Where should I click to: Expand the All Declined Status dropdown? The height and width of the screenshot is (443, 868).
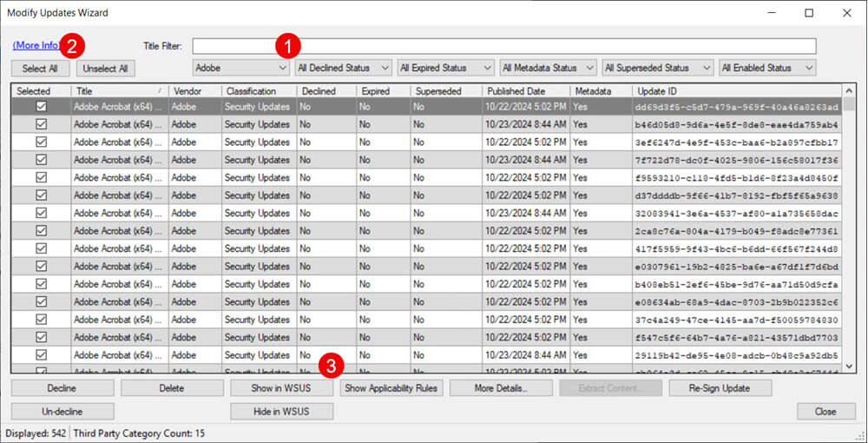pyautogui.click(x=344, y=68)
